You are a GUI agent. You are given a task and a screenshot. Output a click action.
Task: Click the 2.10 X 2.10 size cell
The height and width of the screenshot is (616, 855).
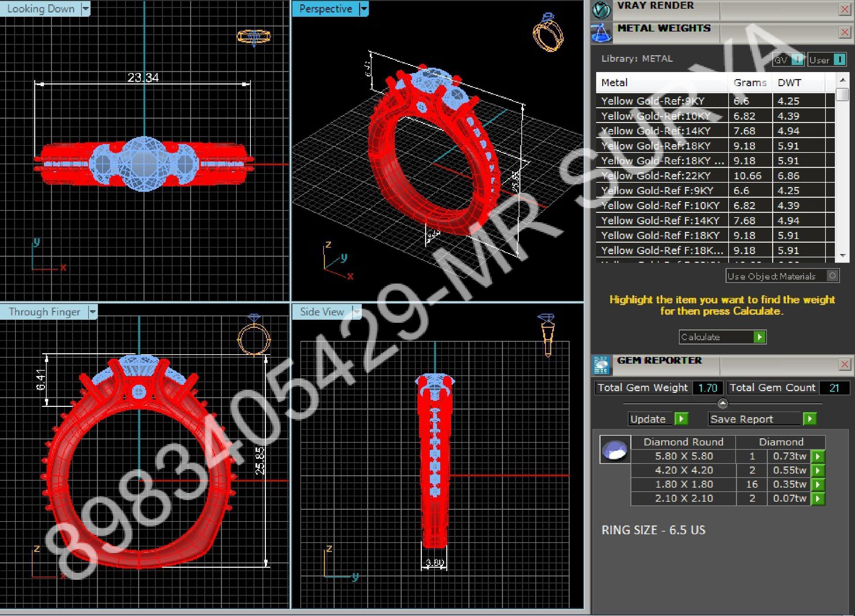point(684,499)
